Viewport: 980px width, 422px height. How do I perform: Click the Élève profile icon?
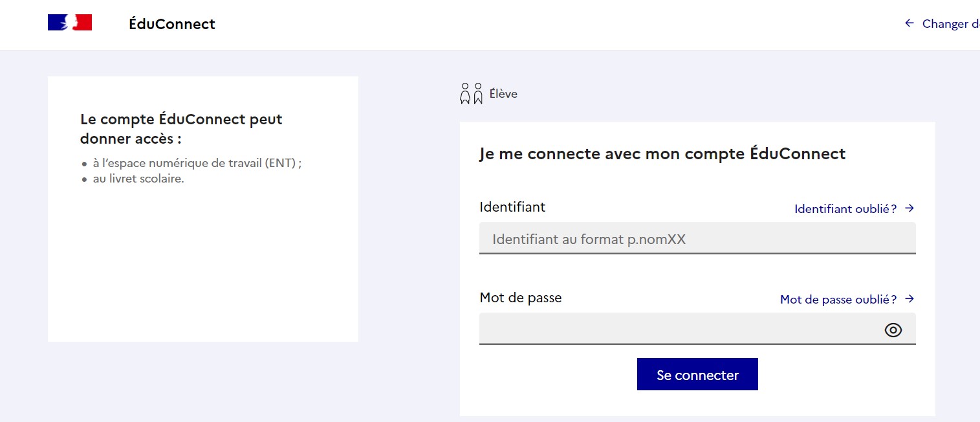pyautogui.click(x=472, y=94)
